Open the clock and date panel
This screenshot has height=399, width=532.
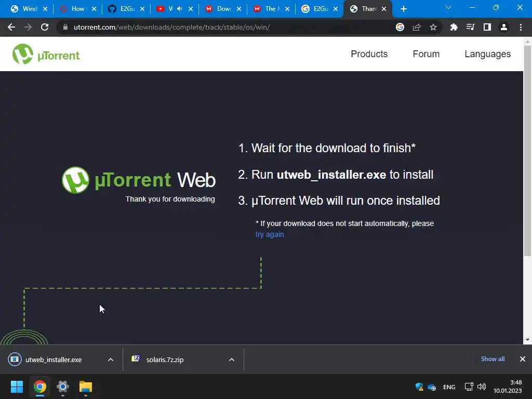508,387
